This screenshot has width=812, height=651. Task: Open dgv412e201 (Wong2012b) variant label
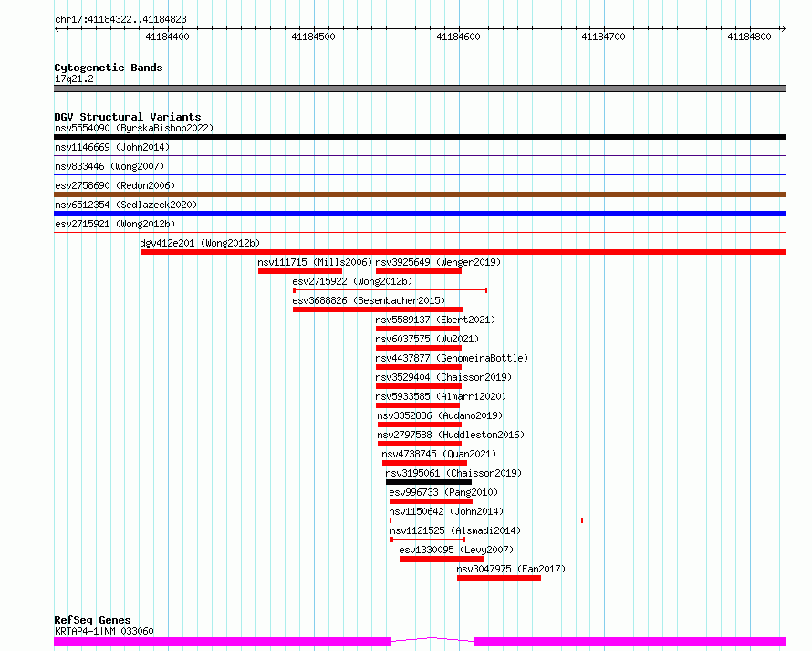click(200, 243)
